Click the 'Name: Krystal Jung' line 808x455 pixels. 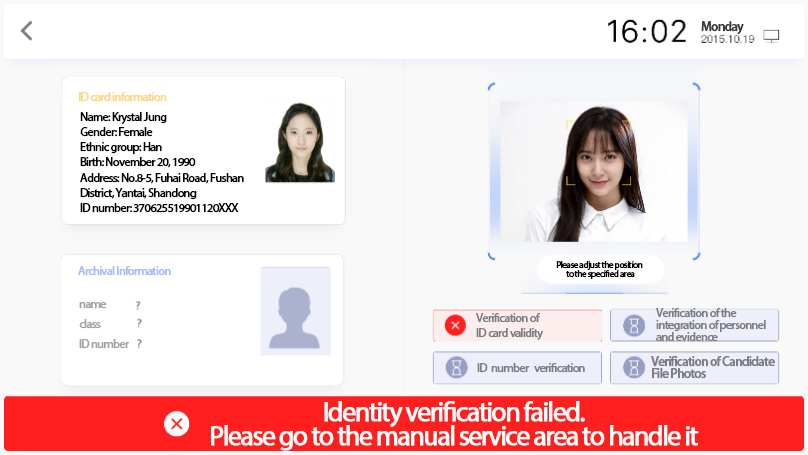coord(123,117)
